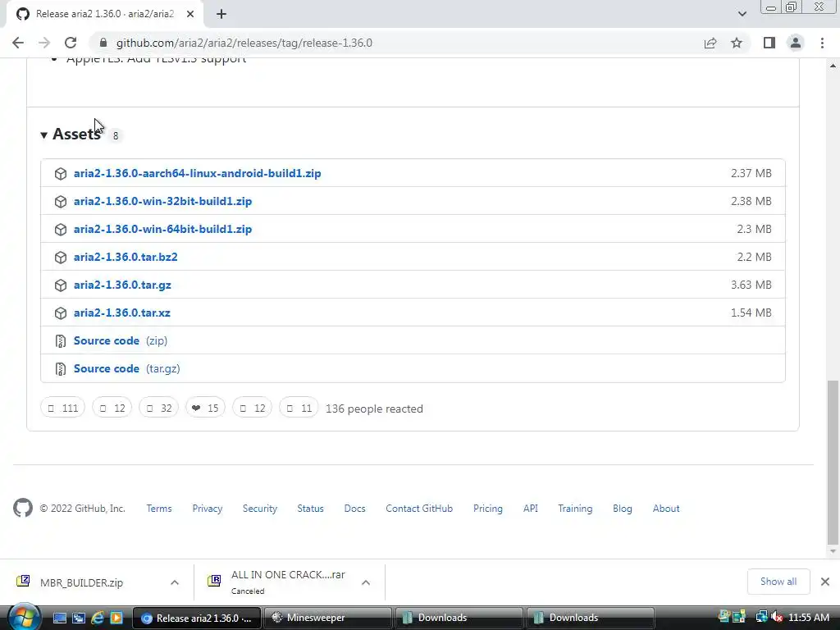Download aria2-1.36.0.tar.gz
The height and width of the screenshot is (630, 840).
click(x=122, y=285)
